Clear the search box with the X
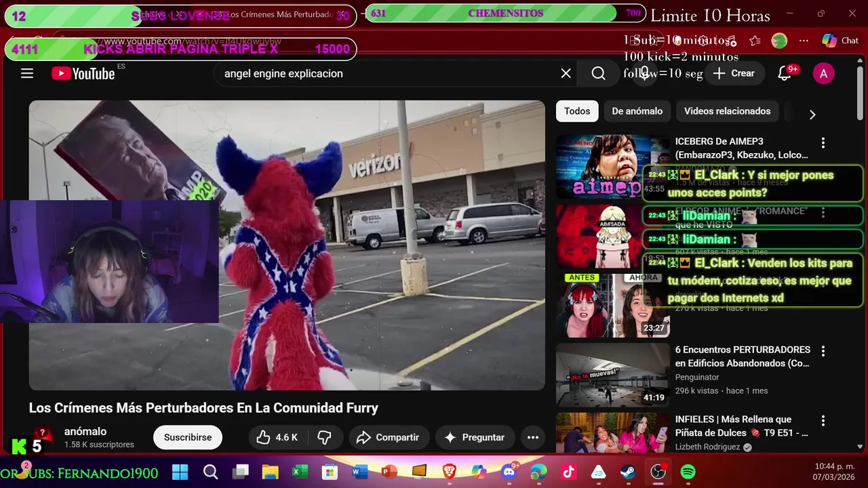Image resolution: width=868 pixels, height=488 pixels. (566, 73)
